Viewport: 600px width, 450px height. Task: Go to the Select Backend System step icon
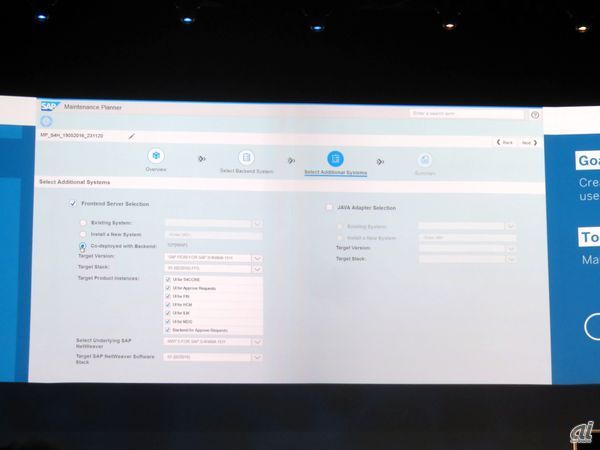(x=246, y=158)
